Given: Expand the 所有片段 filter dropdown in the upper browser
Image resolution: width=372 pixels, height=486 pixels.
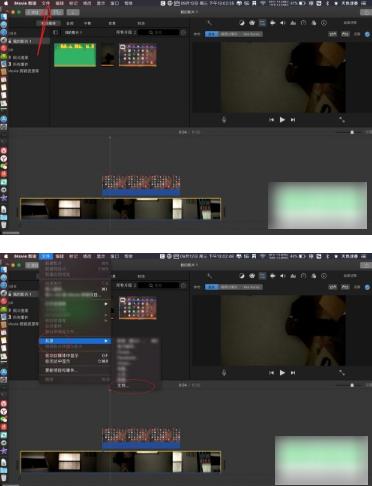Looking at the screenshot, I should point(126,32).
